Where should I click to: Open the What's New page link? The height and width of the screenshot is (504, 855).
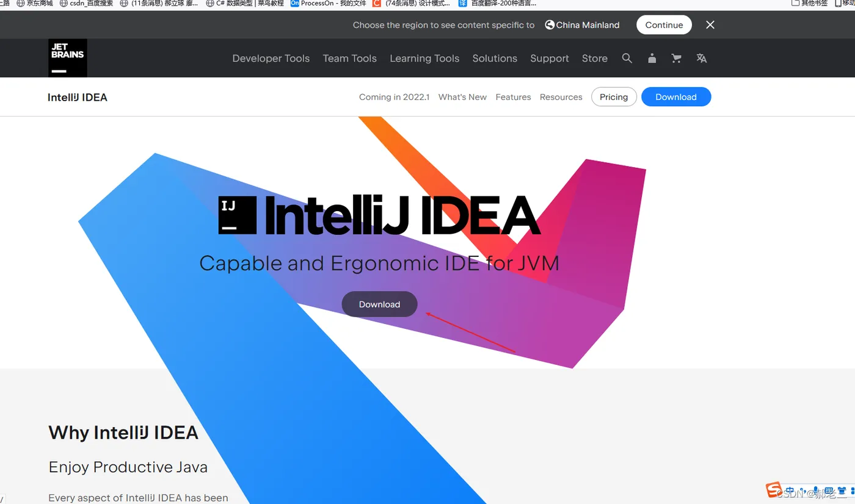click(x=462, y=97)
